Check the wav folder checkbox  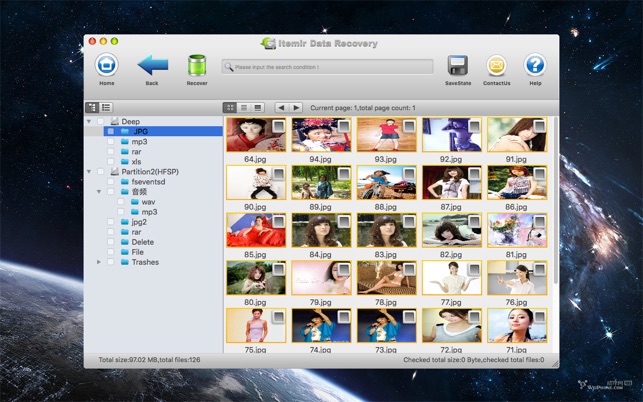point(121,202)
